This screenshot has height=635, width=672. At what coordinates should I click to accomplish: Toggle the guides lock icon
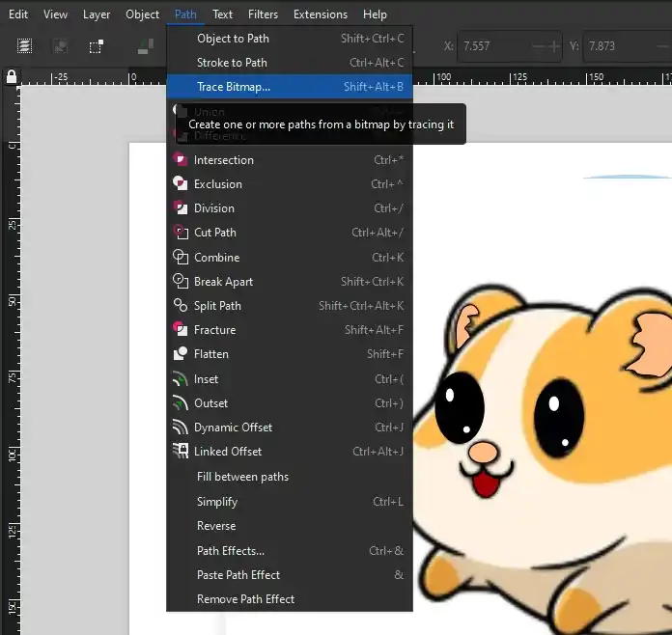point(12,76)
